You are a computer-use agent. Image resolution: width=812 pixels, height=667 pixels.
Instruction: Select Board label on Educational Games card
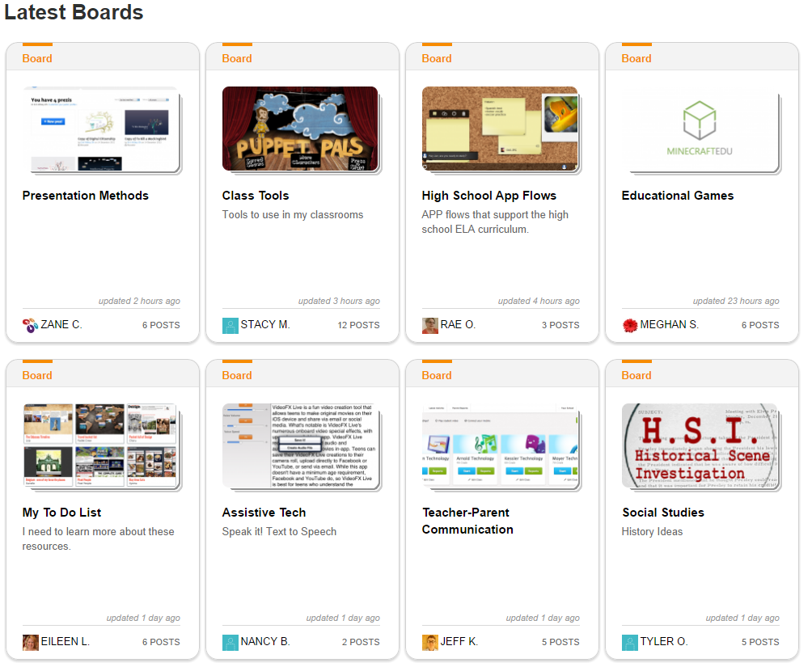pyautogui.click(x=636, y=58)
